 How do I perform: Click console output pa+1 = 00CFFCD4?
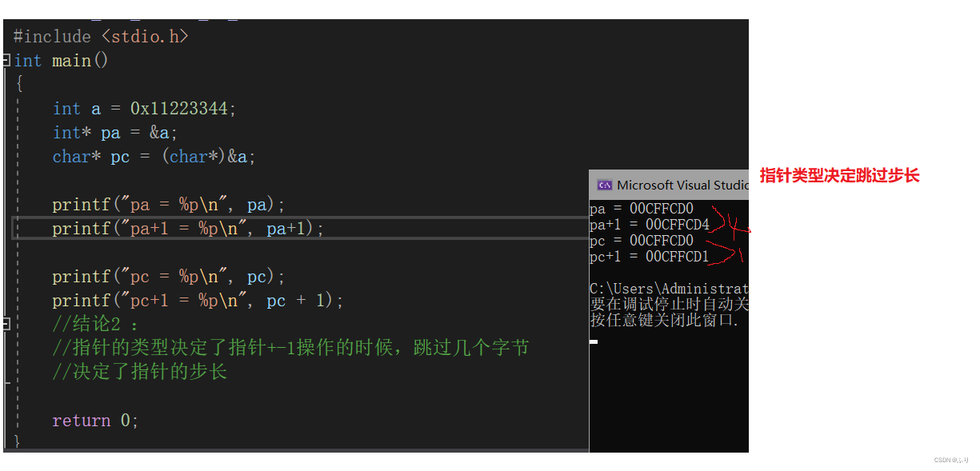pyautogui.click(x=650, y=225)
